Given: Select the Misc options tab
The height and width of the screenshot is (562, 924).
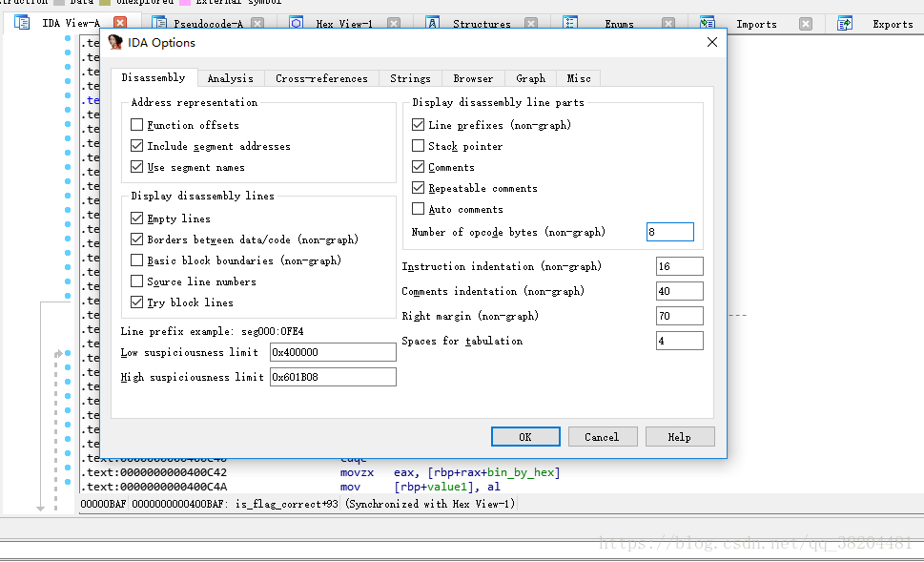Looking at the screenshot, I should 579,78.
